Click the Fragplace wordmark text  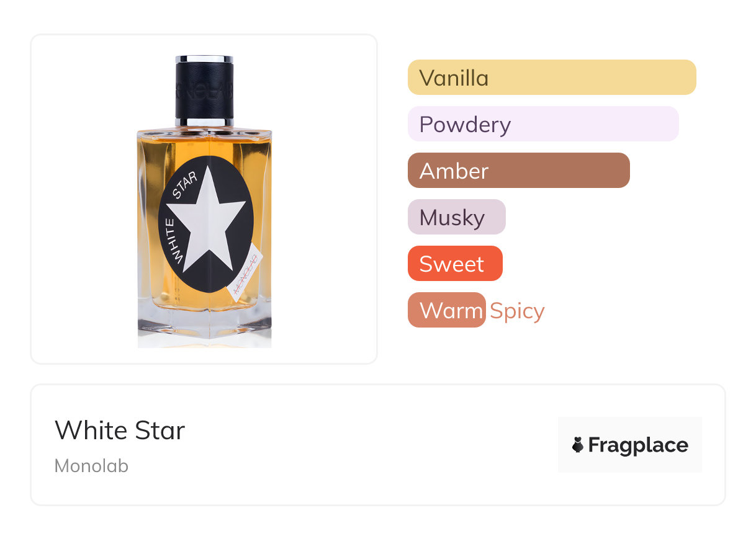(x=637, y=445)
